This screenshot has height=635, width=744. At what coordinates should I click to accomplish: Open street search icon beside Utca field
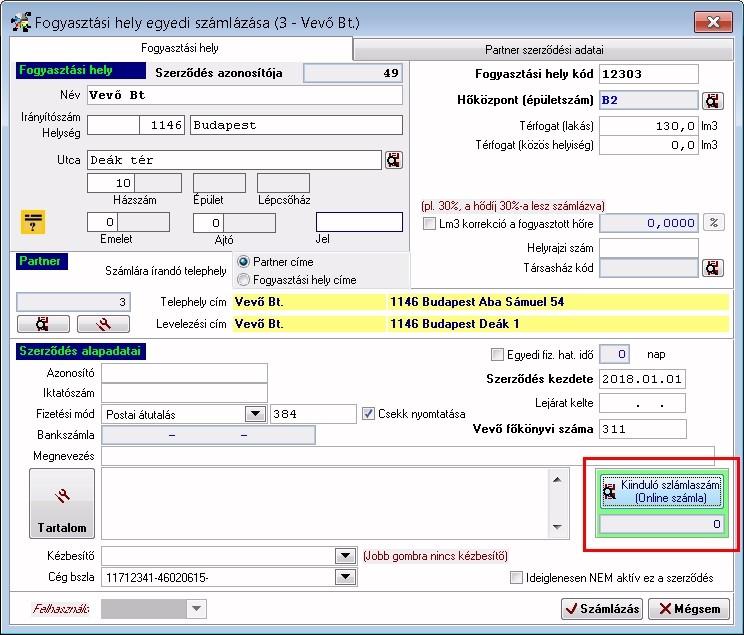click(x=393, y=160)
